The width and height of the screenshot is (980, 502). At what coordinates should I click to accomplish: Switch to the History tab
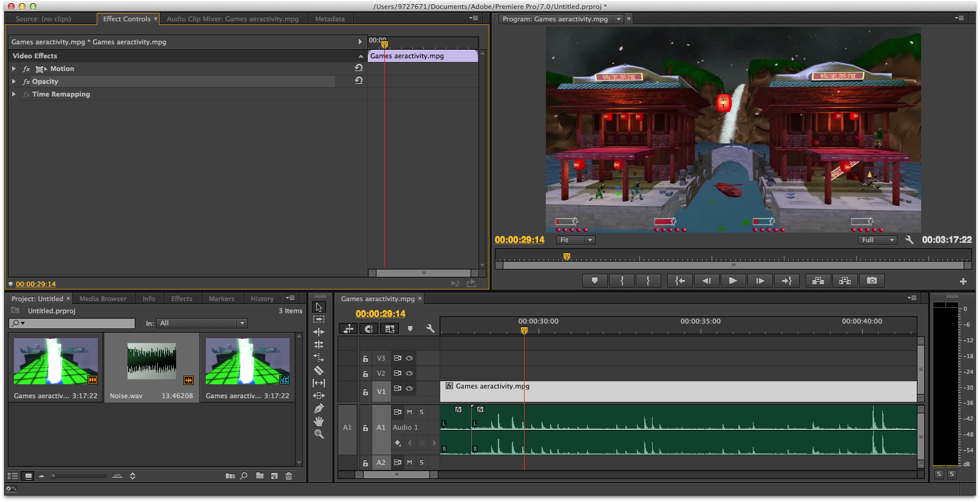pos(262,299)
